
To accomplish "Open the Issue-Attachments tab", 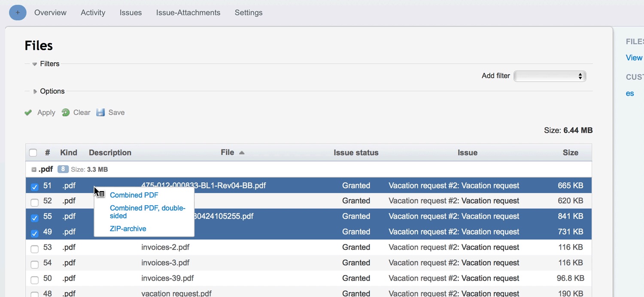I will (188, 12).
